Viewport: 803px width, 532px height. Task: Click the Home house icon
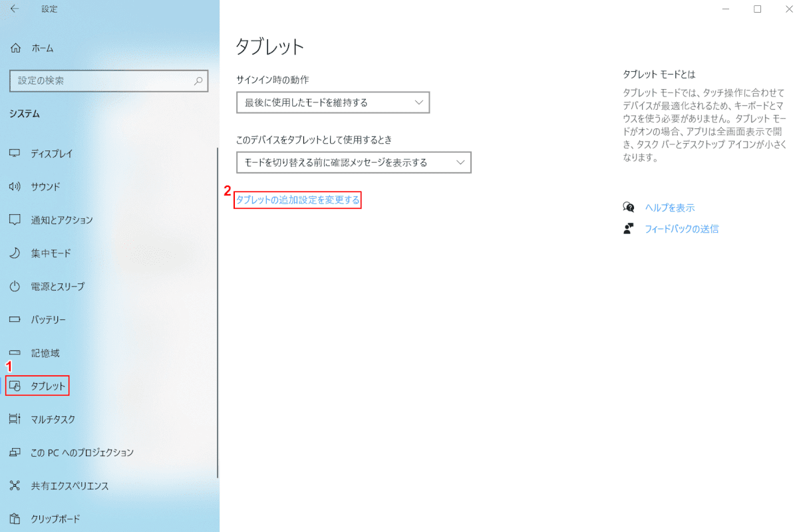15,48
